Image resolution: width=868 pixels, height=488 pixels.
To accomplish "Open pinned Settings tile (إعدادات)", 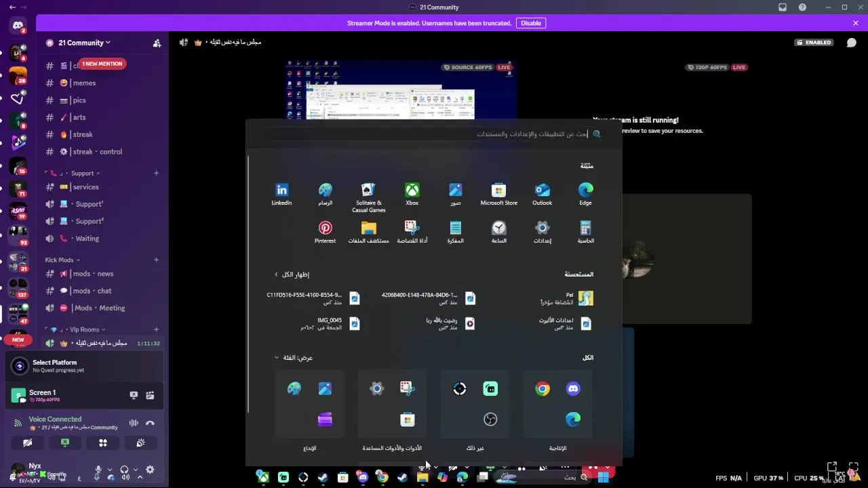I will click(x=542, y=232).
